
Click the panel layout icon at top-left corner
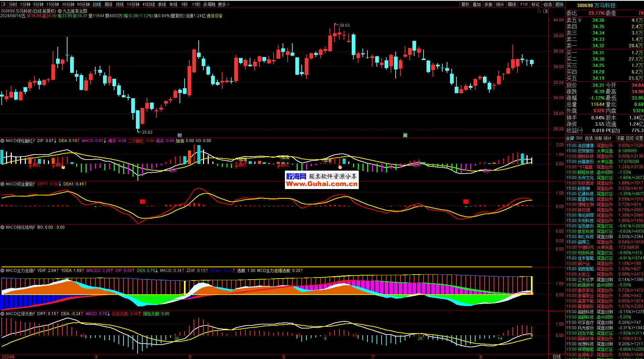[3, 4]
